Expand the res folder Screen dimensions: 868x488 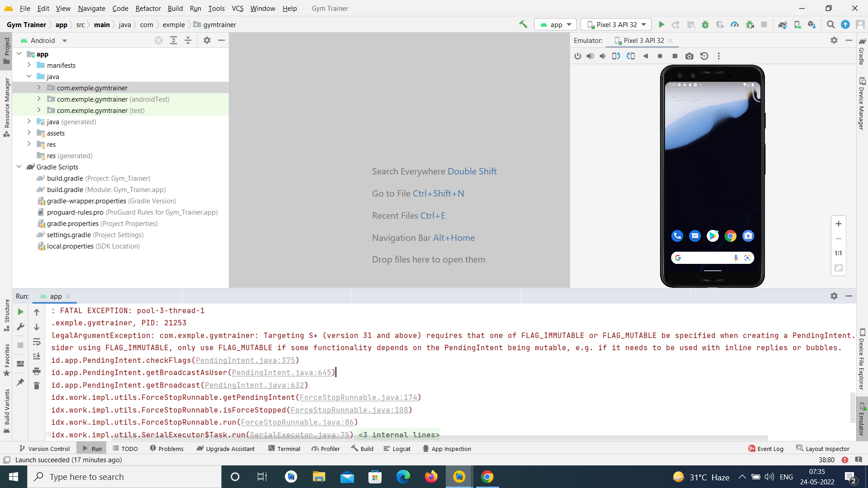[29, 144]
